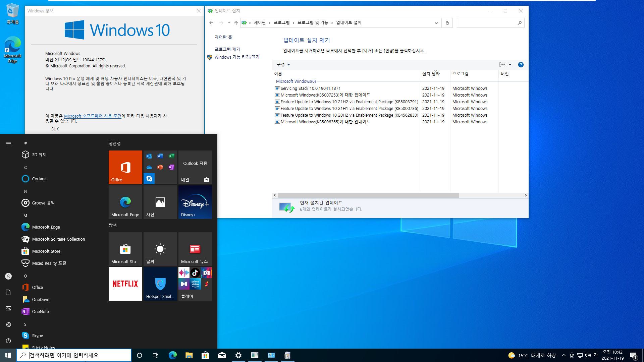Click the user account icon in Start
This screenshot has height=362, width=644.
point(8,276)
